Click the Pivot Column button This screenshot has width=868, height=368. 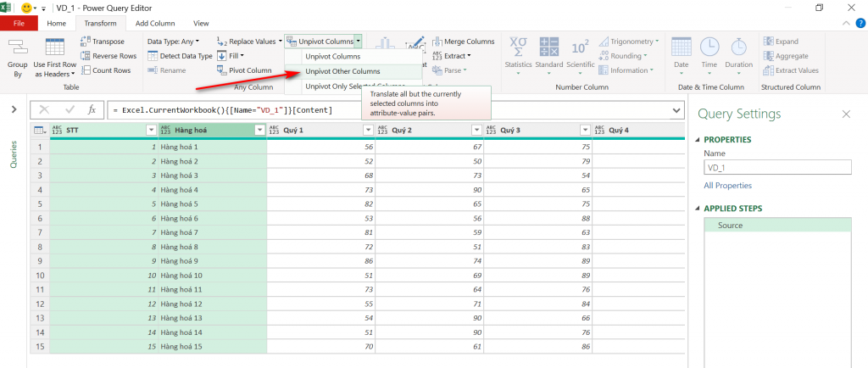[x=244, y=70]
